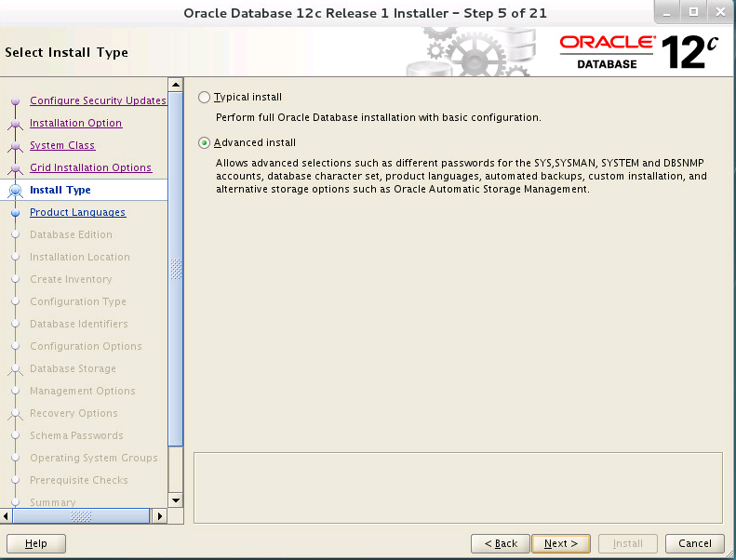Screen dimensions: 736x560
Task: Click the Install Type step marker icon
Action: pyautogui.click(x=16, y=190)
